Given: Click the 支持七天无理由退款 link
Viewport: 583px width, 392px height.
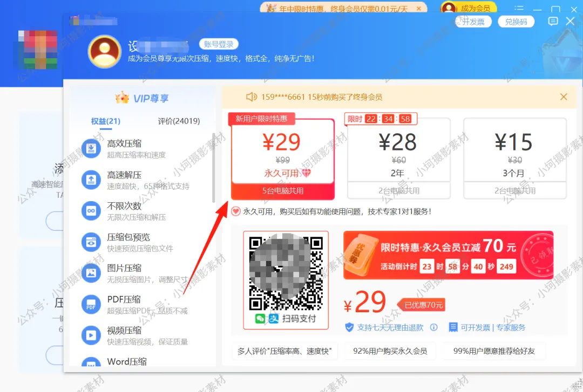Looking at the screenshot, I should click(390, 327).
